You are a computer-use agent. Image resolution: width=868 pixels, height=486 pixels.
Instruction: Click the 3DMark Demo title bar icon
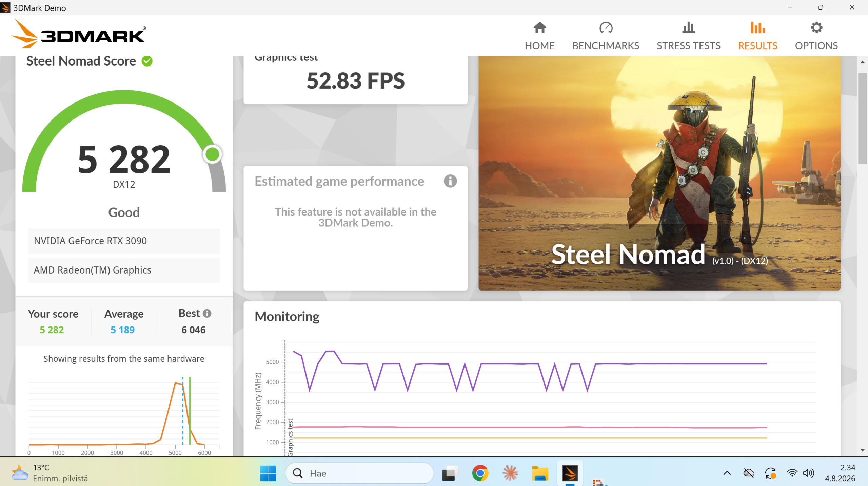click(5, 7)
